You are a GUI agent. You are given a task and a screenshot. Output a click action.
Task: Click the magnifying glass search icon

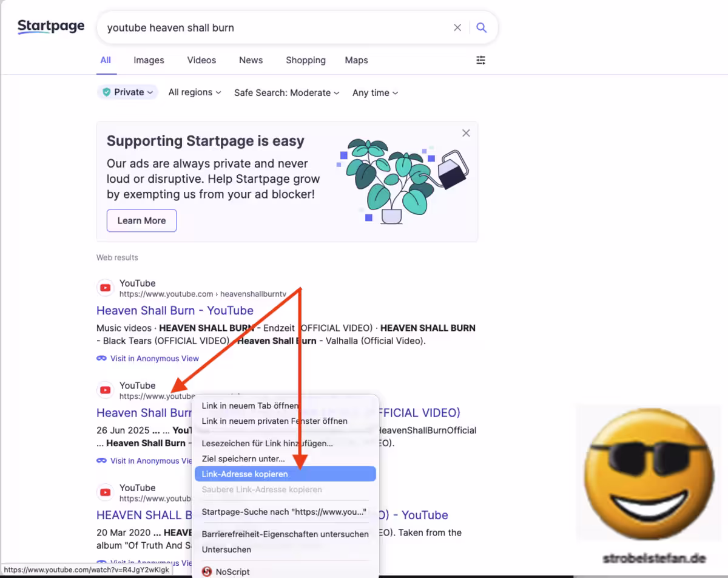coord(481,27)
